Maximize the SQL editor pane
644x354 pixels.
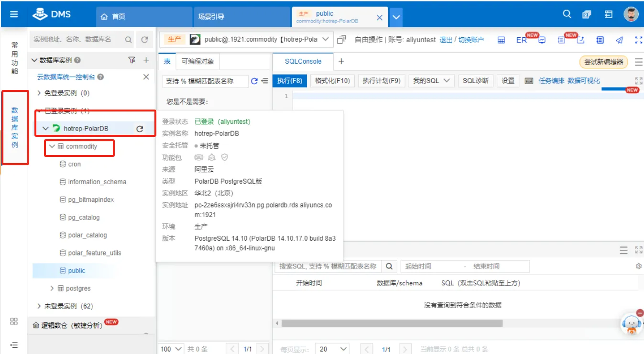pyautogui.click(x=638, y=81)
